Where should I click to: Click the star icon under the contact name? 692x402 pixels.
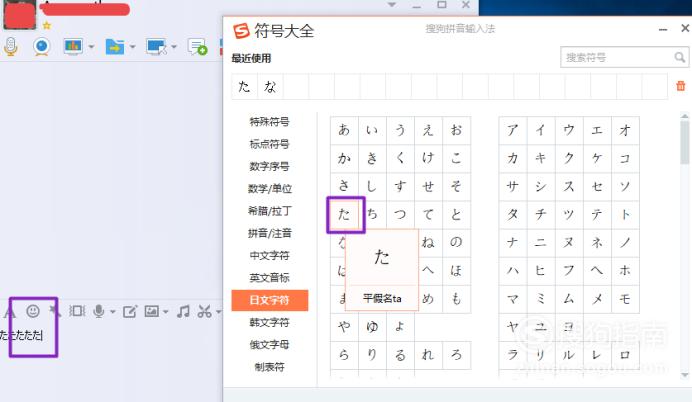[47, 26]
